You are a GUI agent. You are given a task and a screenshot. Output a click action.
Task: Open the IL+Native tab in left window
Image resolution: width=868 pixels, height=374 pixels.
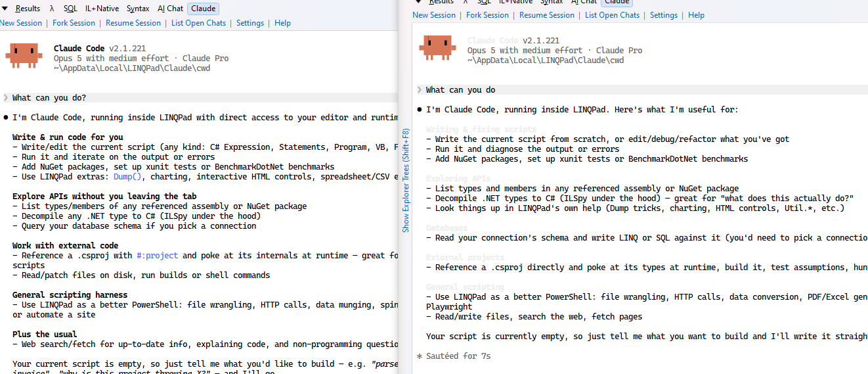pos(102,9)
